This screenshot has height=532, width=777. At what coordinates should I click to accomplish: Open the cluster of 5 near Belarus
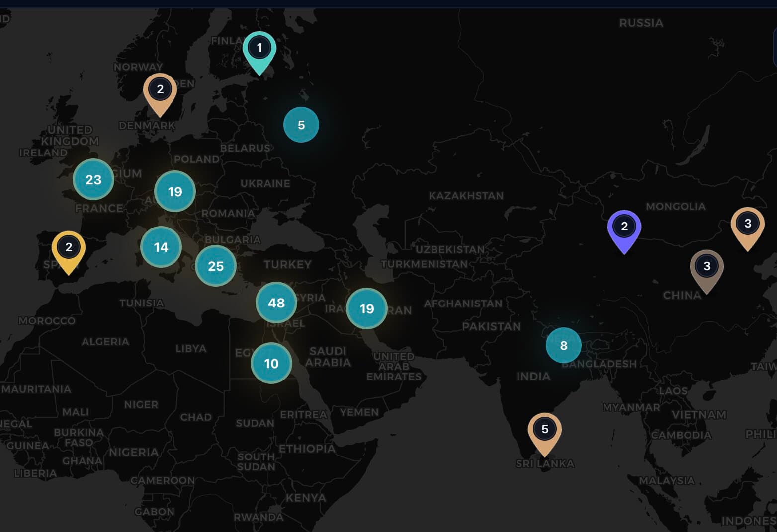coord(301,125)
